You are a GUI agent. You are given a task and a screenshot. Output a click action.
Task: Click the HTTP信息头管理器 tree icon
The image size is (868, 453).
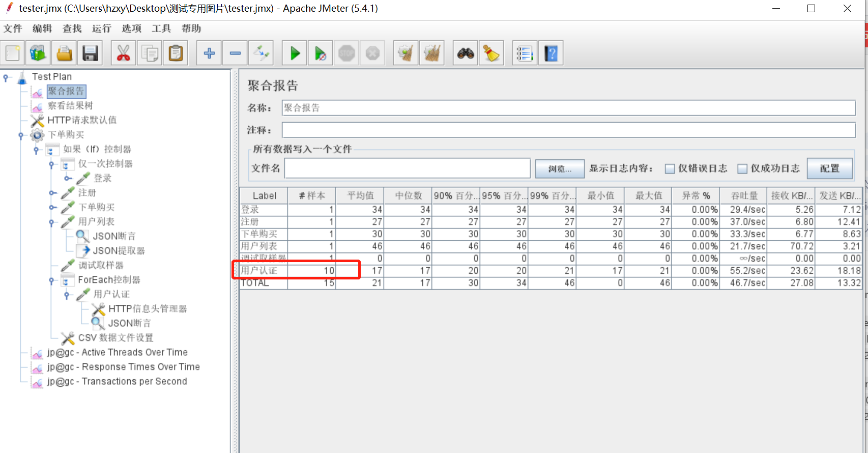[98, 309]
